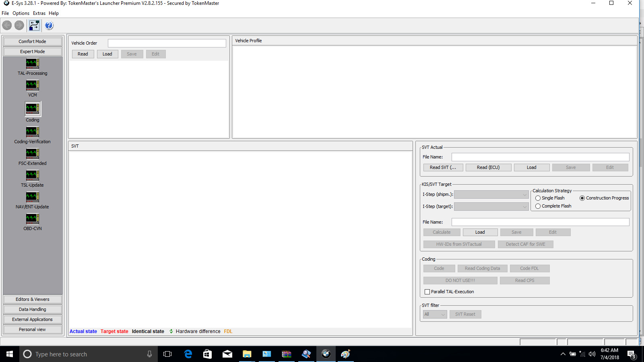This screenshot has height=362, width=644.
Task: Click the Help question mark toolbar icon
Action: pos(49,26)
